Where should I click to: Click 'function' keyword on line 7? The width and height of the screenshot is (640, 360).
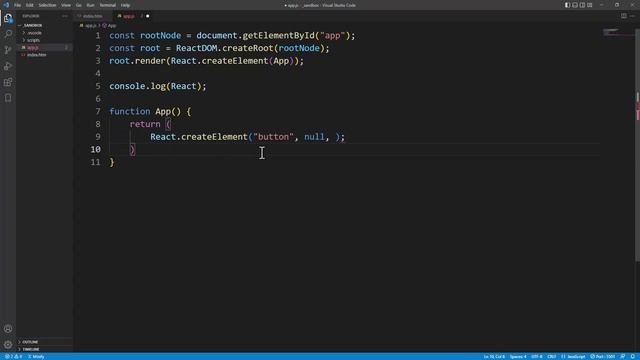(129, 111)
